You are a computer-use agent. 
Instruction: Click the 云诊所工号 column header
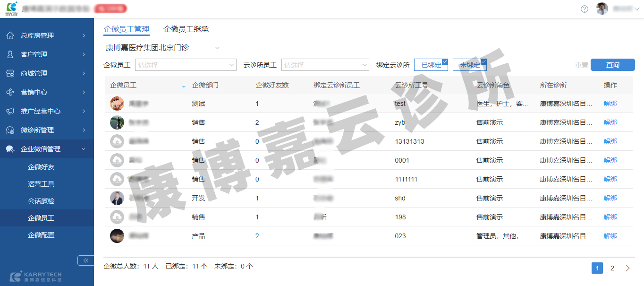[x=412, y=86]
